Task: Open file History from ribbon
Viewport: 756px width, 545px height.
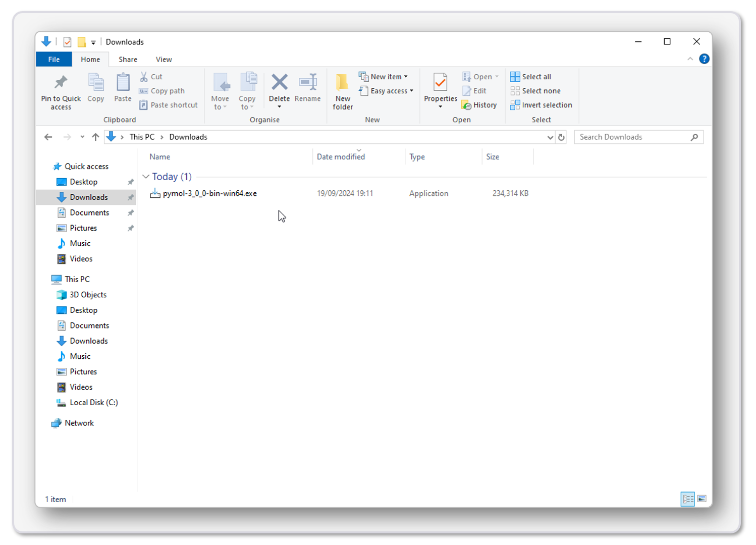Action: (x=479, y=105)
